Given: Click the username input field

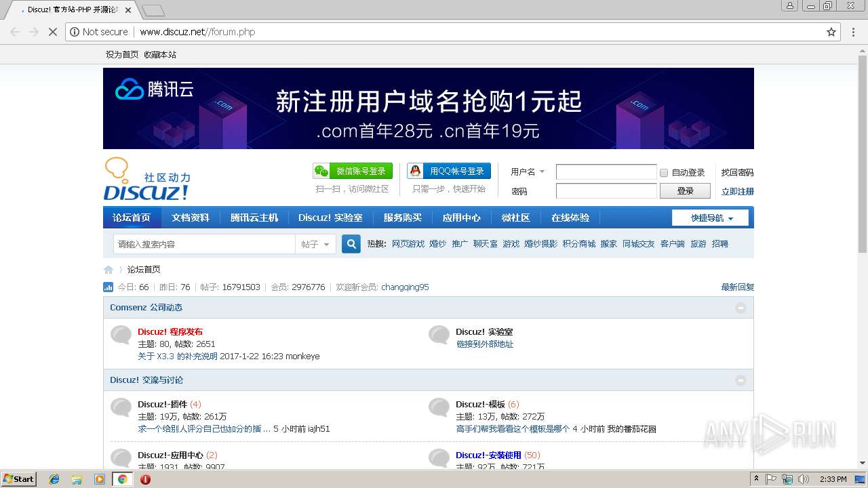Looking at the screenshot, I should click(x=606, y=172).
